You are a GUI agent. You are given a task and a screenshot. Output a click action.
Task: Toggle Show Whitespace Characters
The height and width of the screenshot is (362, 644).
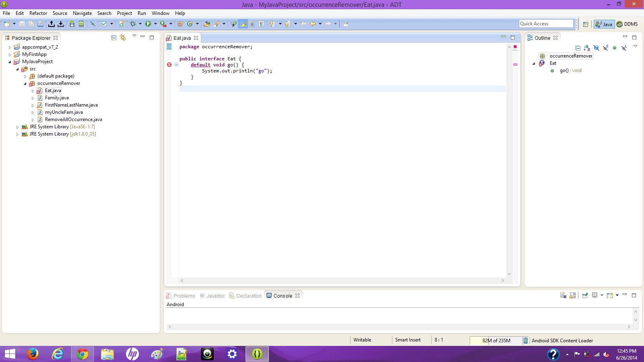coord(261,24)
